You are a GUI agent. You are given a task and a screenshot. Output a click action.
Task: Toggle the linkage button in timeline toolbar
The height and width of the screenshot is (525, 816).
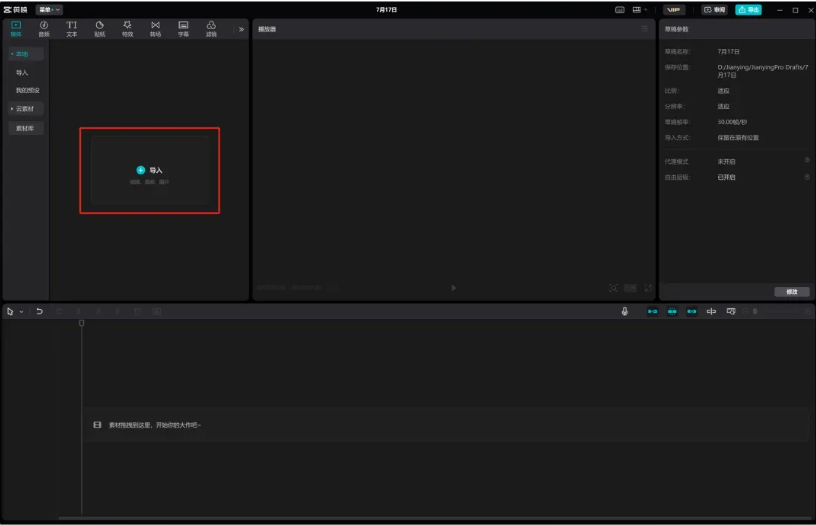pyautogui.click(x=692, y=311)
